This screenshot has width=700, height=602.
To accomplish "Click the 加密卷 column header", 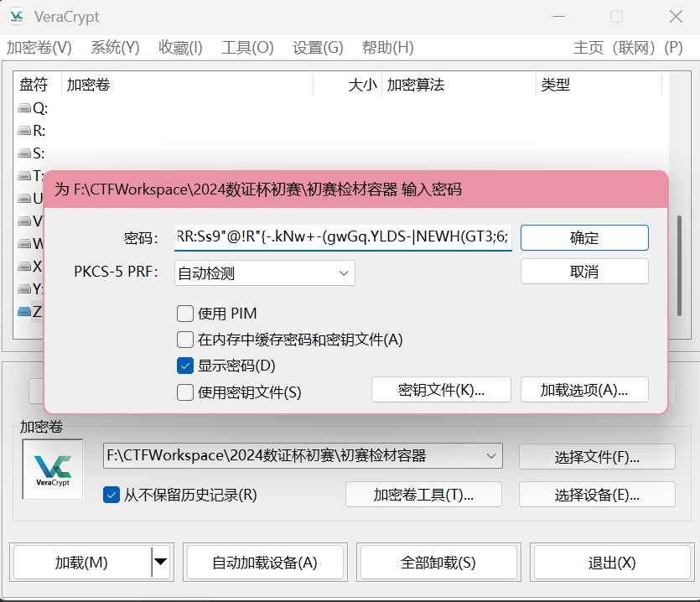I will point(187,85).
